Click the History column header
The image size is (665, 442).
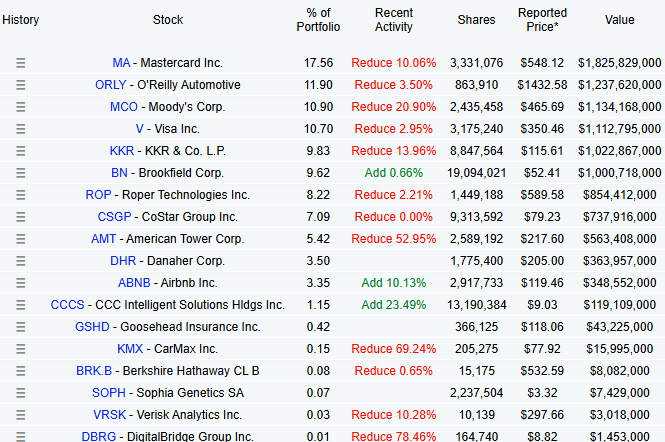(20, 20)
